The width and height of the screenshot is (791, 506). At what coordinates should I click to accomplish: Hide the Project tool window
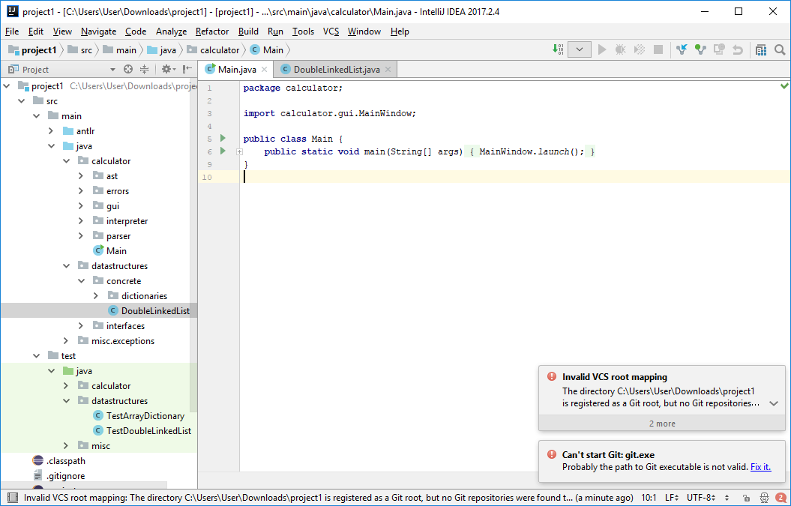click(187, 69)
